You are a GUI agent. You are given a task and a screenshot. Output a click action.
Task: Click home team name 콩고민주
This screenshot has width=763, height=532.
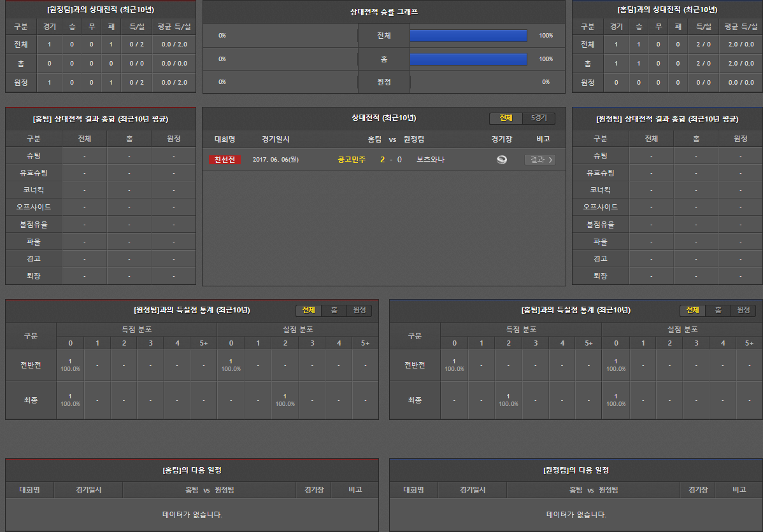tap(352, 160)
